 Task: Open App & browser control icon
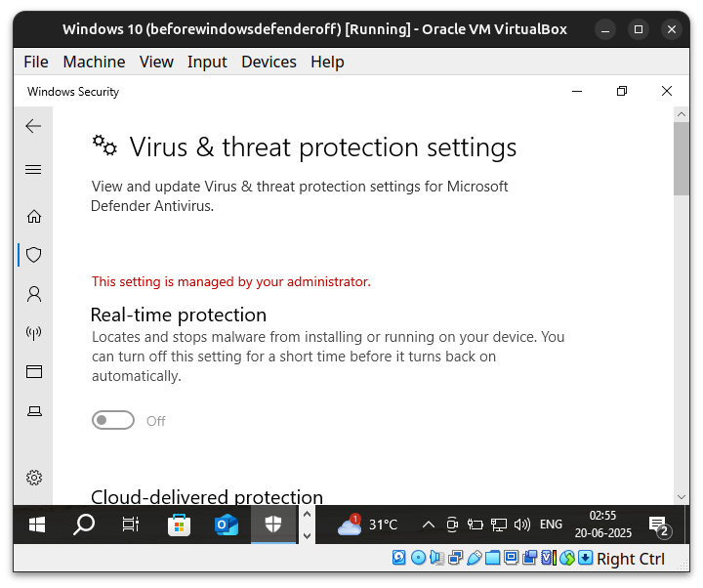coord(34,372)
